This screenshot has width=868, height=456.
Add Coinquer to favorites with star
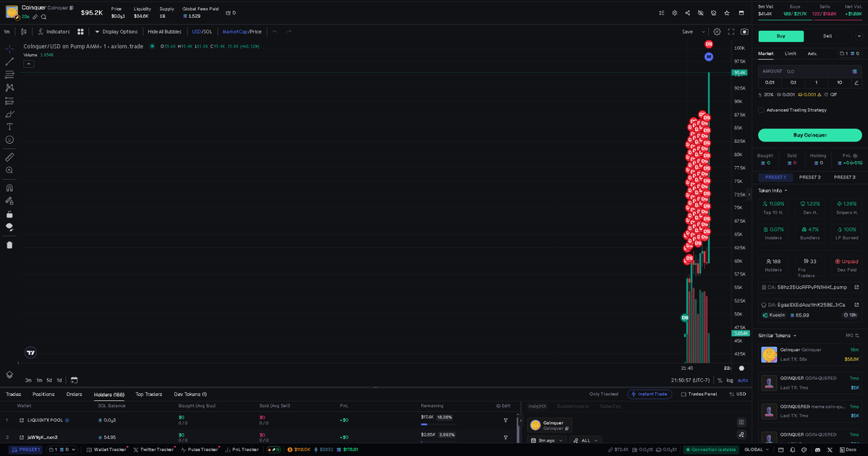point(727,12)
